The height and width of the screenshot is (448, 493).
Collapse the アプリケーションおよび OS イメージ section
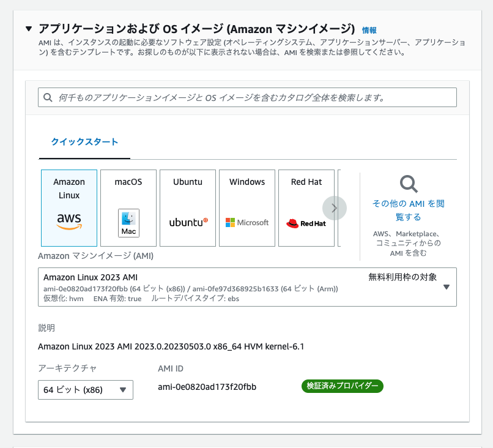pos(29,29)
